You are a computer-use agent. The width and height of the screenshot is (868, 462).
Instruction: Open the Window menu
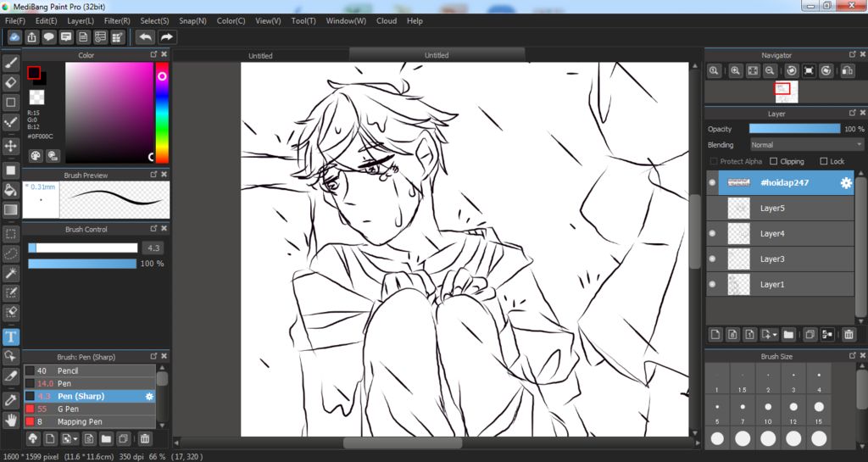346,21
